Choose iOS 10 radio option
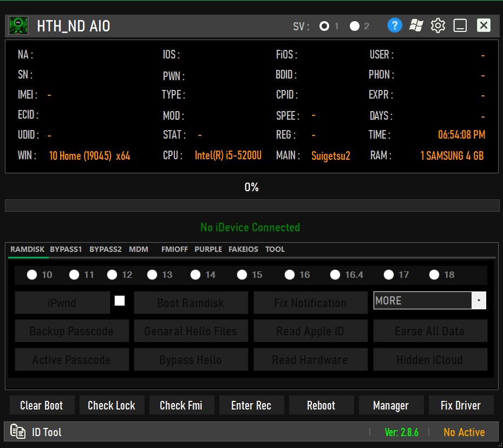Viewport: 503px width, 448px height. 32,275
